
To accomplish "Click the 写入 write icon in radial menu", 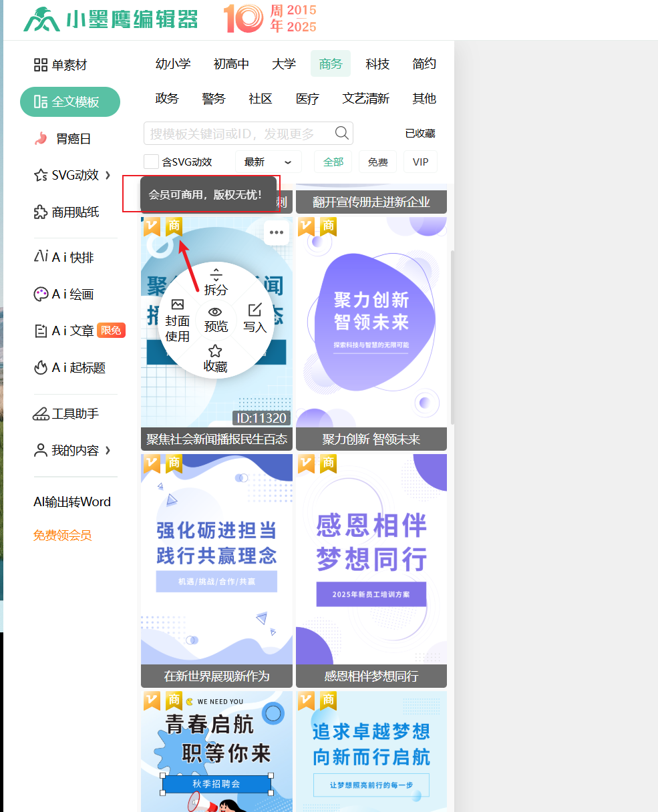I will 255,310.
